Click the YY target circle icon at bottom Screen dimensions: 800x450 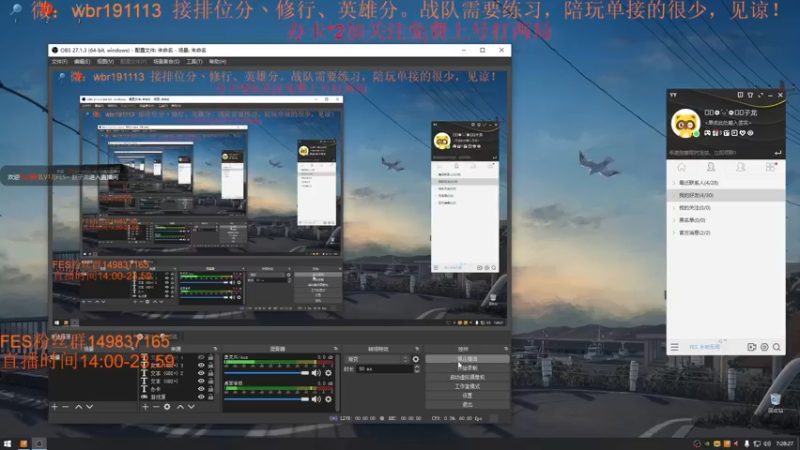click(x=764, y=347)
